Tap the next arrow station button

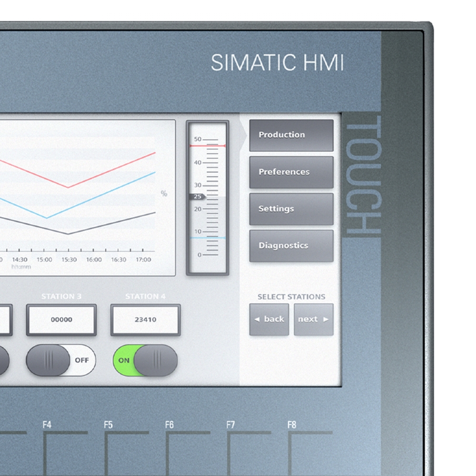[313, 319]
